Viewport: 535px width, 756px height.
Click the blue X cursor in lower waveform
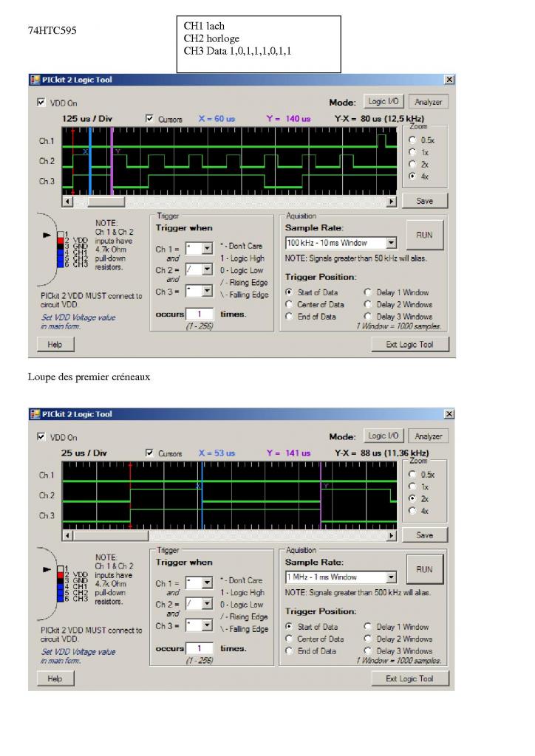(x=202, y=495)
